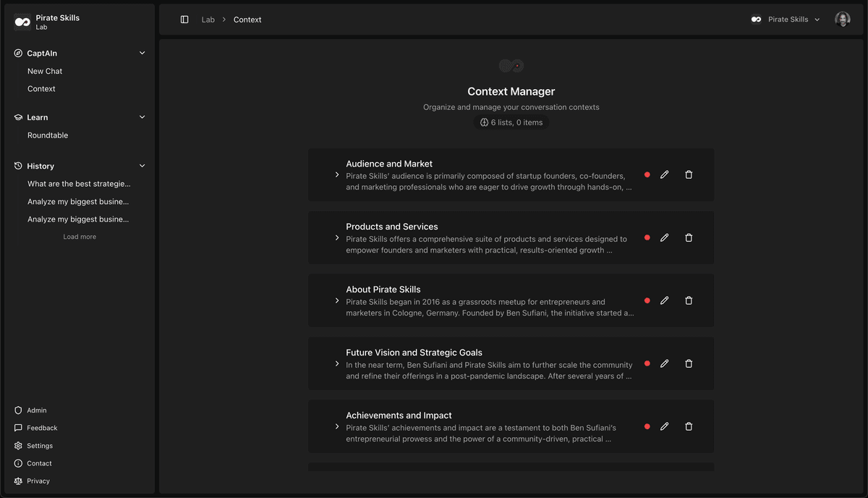Expand the About Pirate Skills context entry
Viewport: 868px width, 498px height.
click(x=336, y=300)
